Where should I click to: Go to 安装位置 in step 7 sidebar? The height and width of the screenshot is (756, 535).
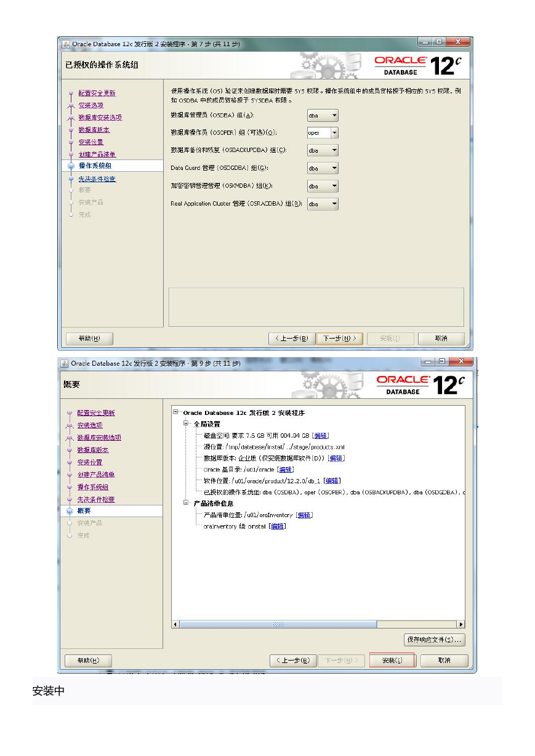coord(91,142)
